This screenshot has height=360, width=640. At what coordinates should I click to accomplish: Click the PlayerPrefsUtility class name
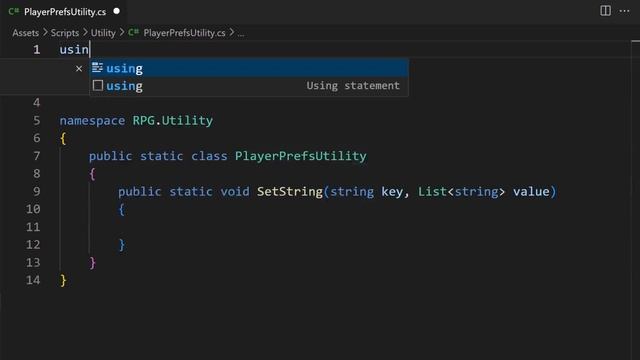(300, 156)
